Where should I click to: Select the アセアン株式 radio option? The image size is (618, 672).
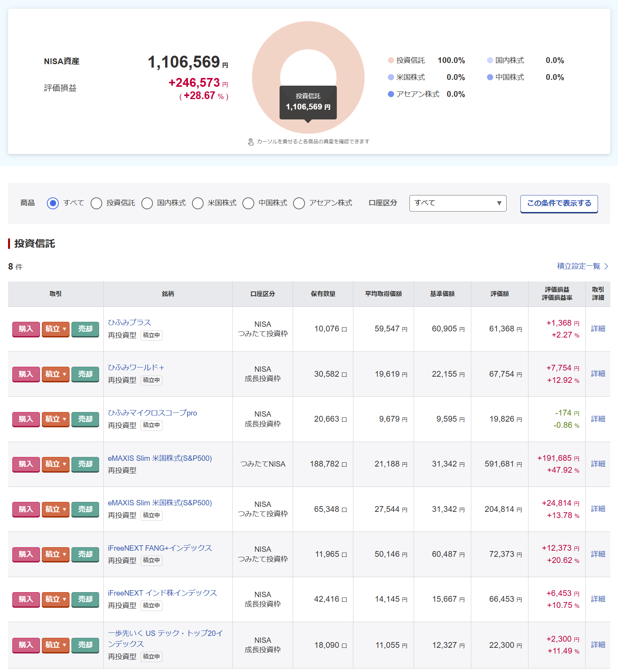(299, 203)
